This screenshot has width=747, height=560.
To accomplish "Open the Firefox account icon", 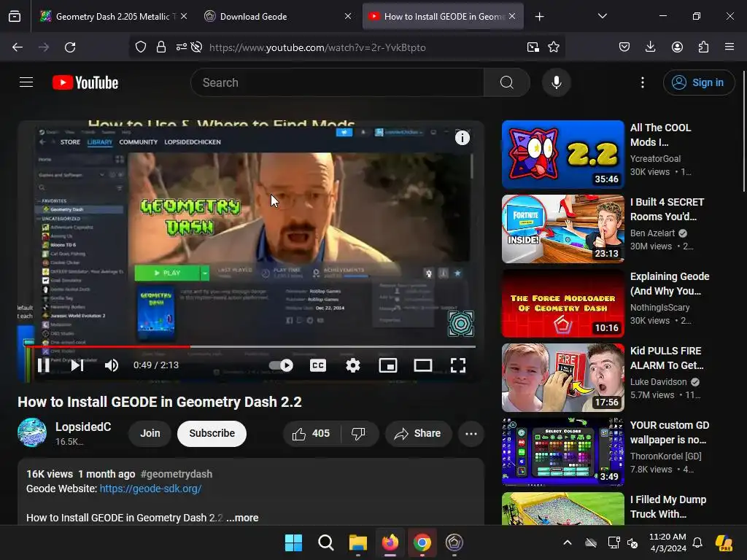I will click(x=677, y=47).
